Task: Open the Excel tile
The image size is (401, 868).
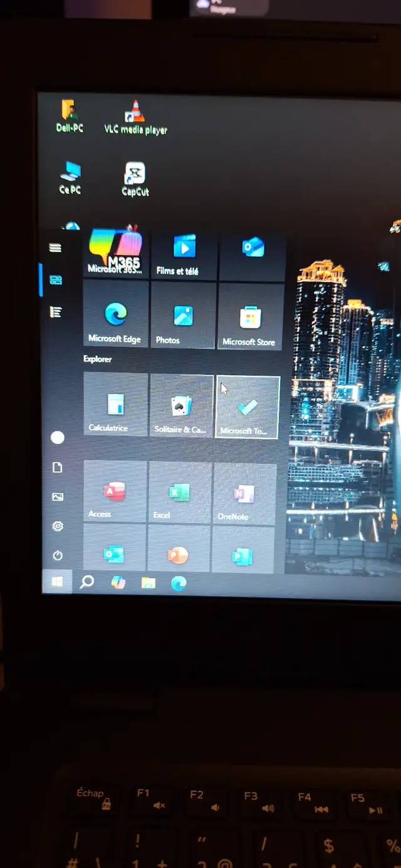Action: click(179, 493)
